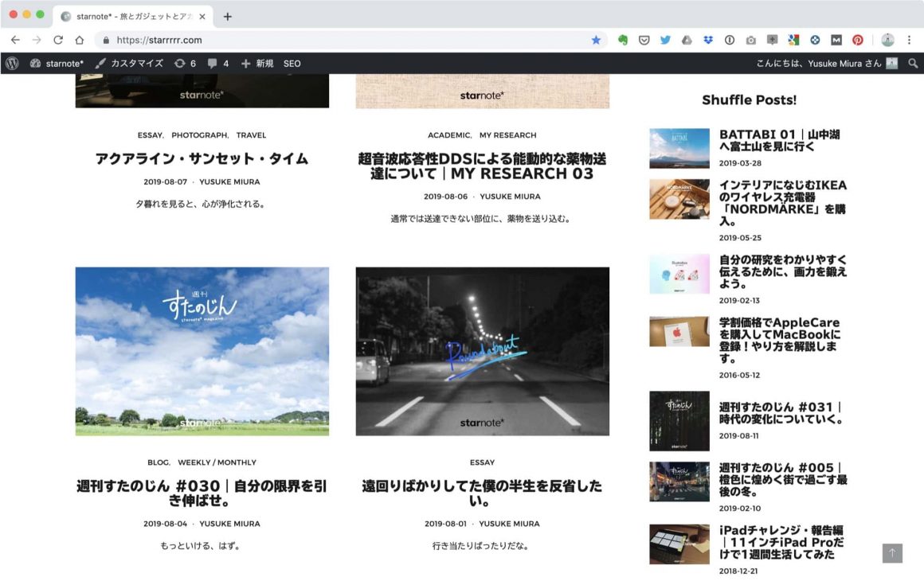Image resolution: width=924 pixels, height=585 pixels.
Task: Open the cloudy sky すたのじん #030 thumbnail
Action: coord(202,351)
